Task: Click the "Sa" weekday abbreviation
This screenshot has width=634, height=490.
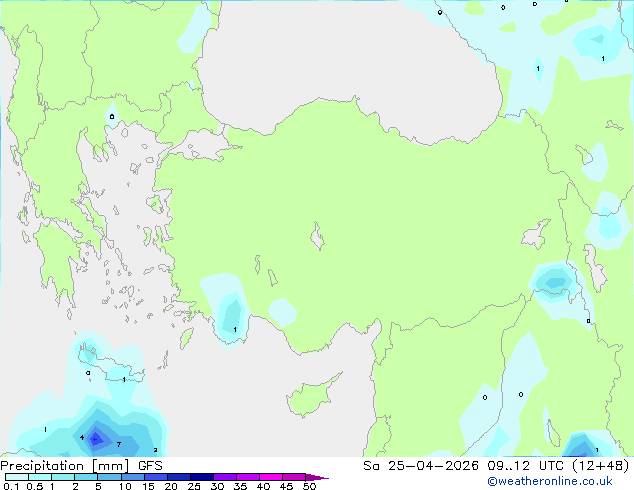Action: pos(371,466)
